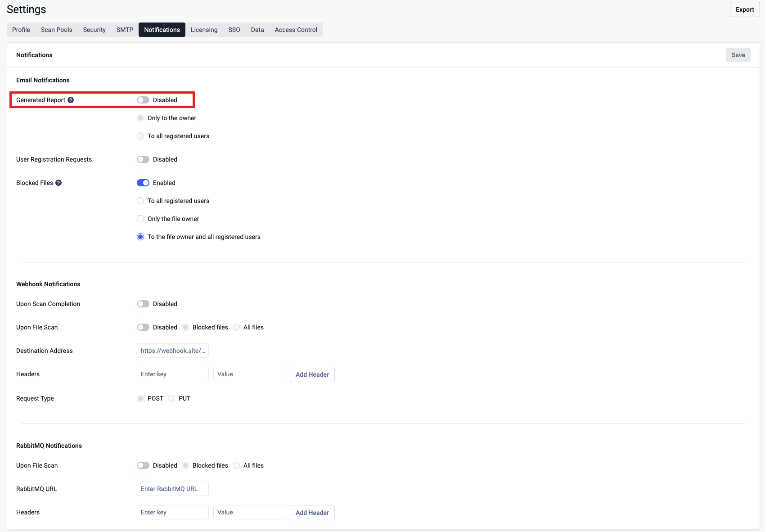The height and width of the screenshot is (532, 765).
Task: Click Add Header in RabbitMQ Notifications
Action: click(312, 513)
